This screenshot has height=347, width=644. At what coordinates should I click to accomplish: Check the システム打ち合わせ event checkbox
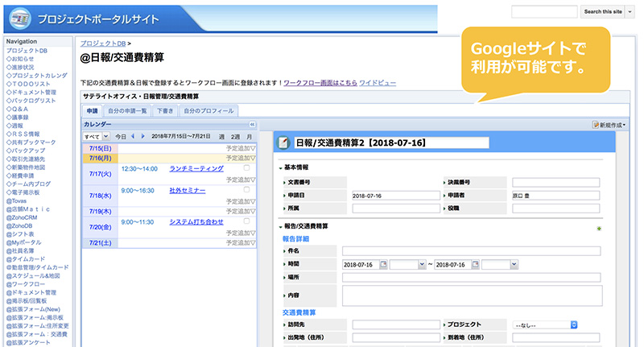[x=246, y=221]
